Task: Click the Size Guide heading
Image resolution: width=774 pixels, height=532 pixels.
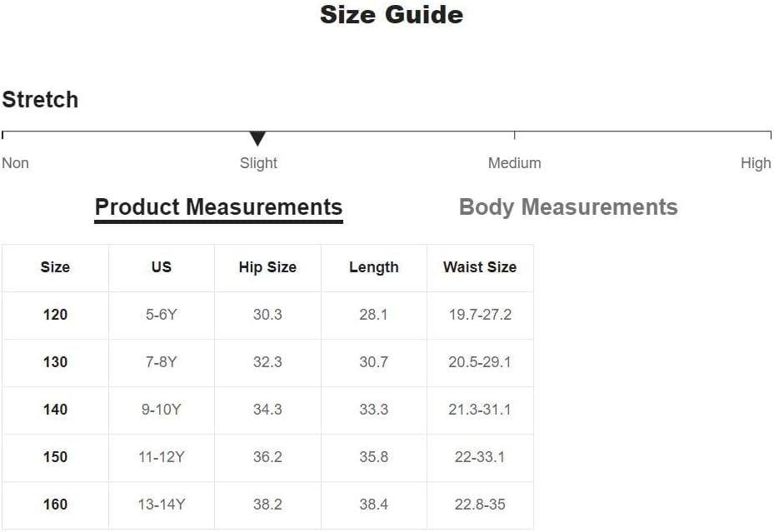Action: tap(392, 15)
